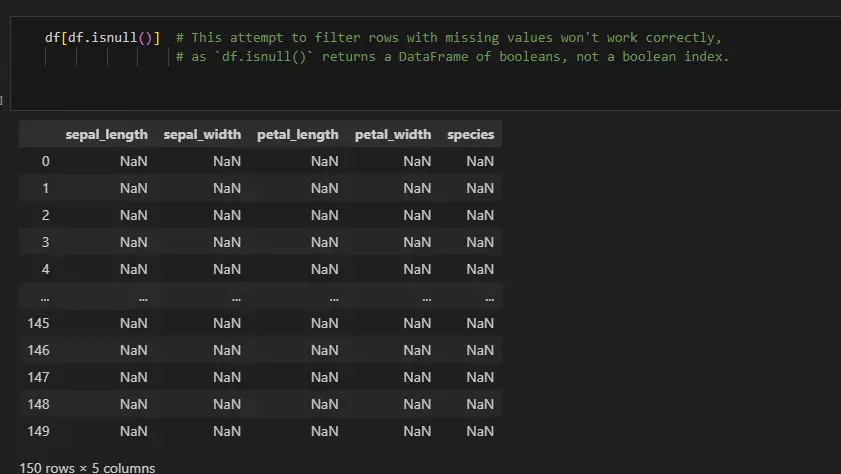Click the species column header
Viewport: 841px width, 474px height.
pos(470,134)
